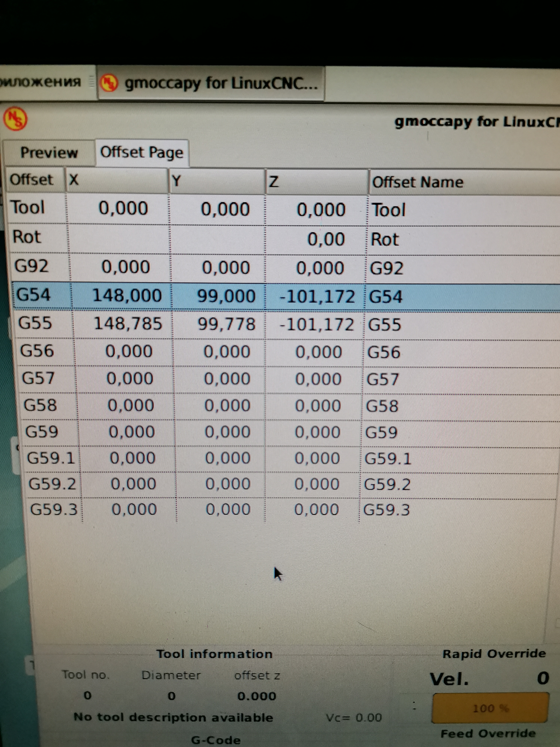Click the Rapid Override 100 % bar
560x747 pixels.
click(x=490, y=708)
